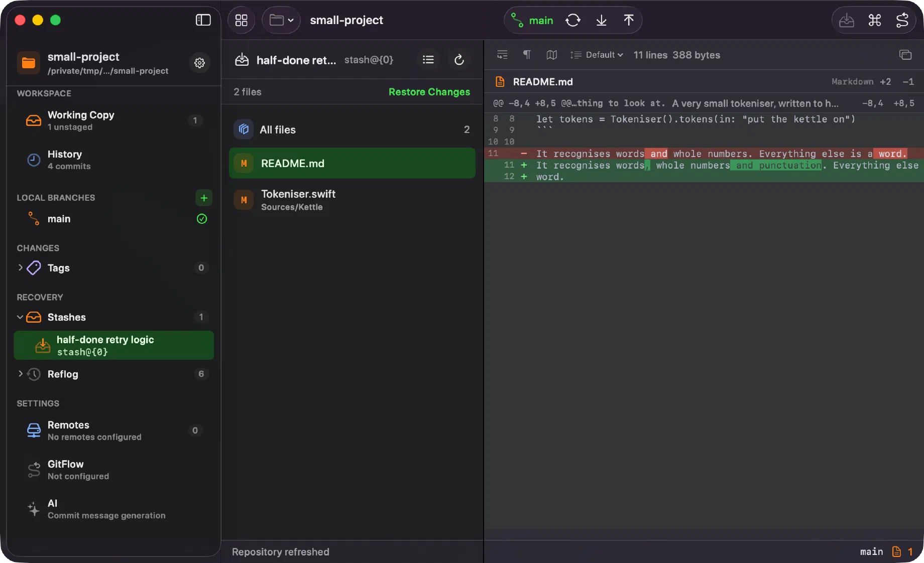Click the Repository refreshed status message
Screen dimensions: 924x563
point(281,551)
